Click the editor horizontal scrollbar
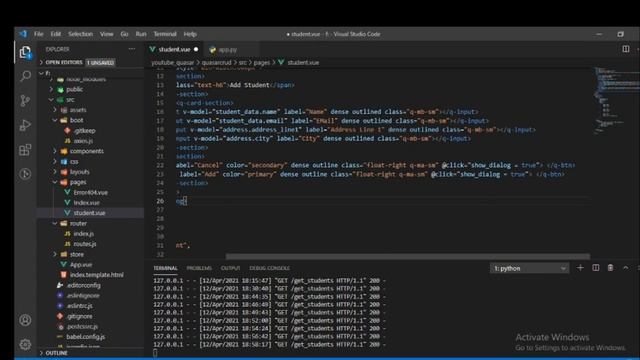The height and width of the screenshot is (360, 640). coord(407,256)
